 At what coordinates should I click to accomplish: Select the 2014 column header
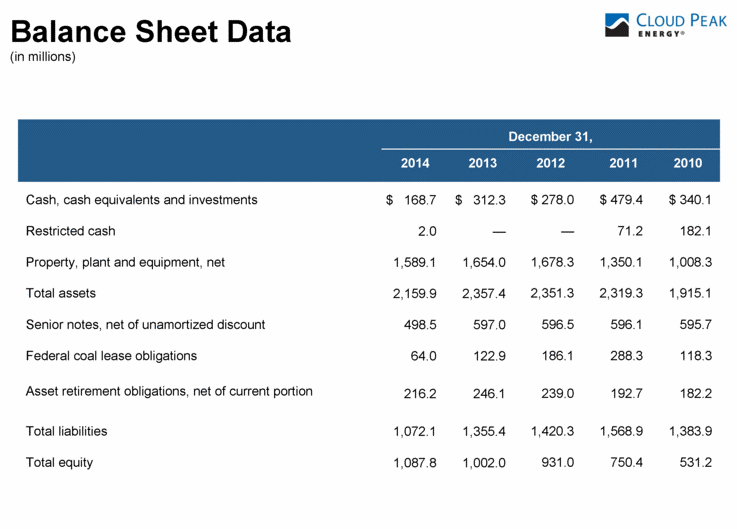415,163
